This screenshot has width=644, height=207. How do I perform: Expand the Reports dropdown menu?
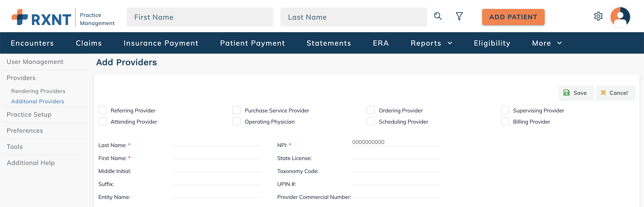[x=431, y=43]
